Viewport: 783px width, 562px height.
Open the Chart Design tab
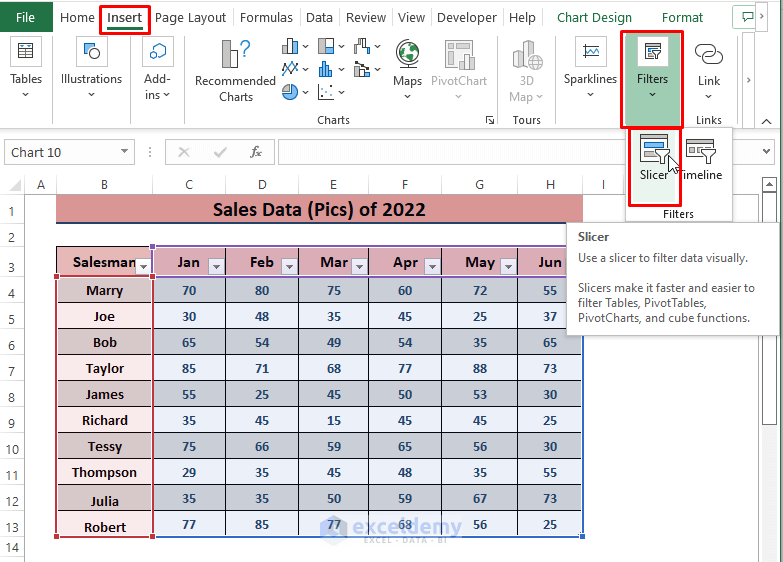pyautogui.click(x=594, y=17)
